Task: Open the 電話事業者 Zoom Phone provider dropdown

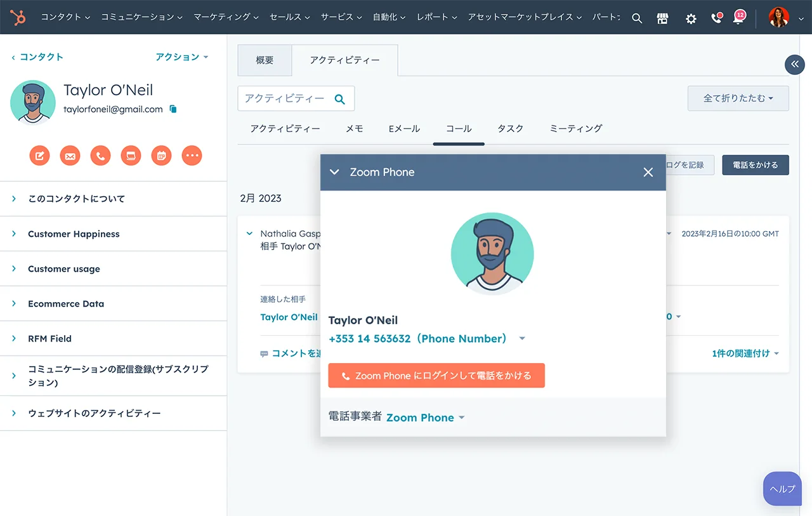Action: click(425, 418)
